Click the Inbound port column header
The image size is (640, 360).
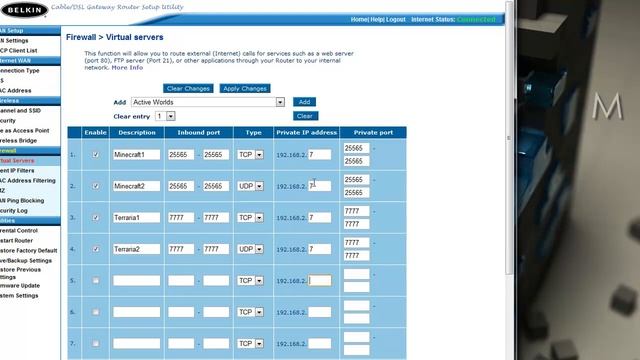point(199,133)
